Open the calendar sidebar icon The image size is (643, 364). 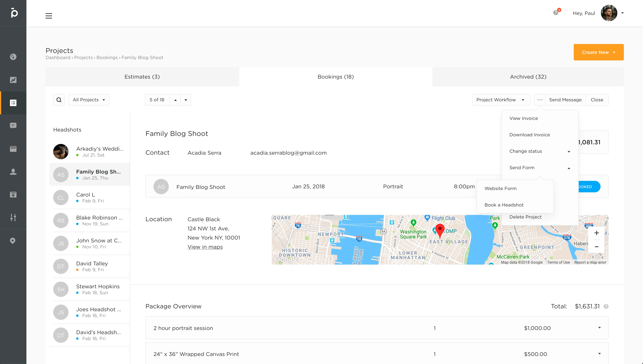[x=13, y=149]
